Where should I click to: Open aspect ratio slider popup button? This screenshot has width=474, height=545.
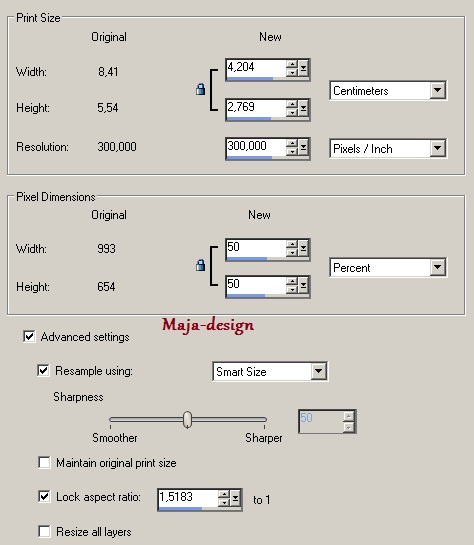235,499
